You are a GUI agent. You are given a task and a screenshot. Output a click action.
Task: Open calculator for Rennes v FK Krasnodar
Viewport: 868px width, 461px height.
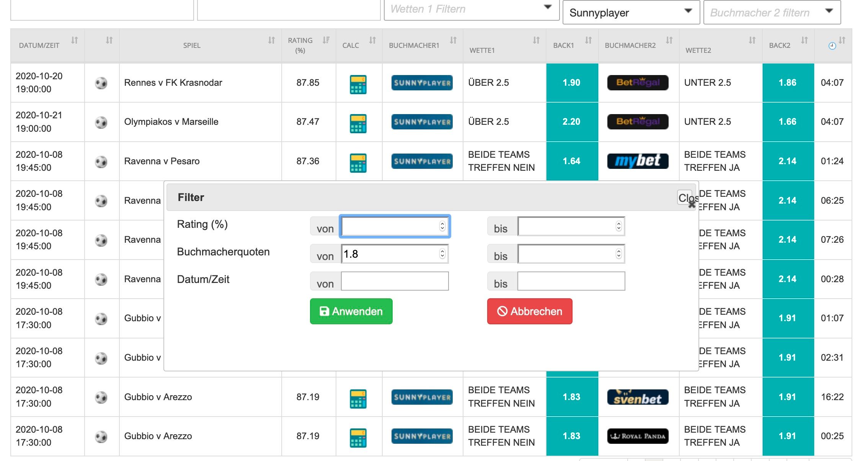click(x=358, y=84)
